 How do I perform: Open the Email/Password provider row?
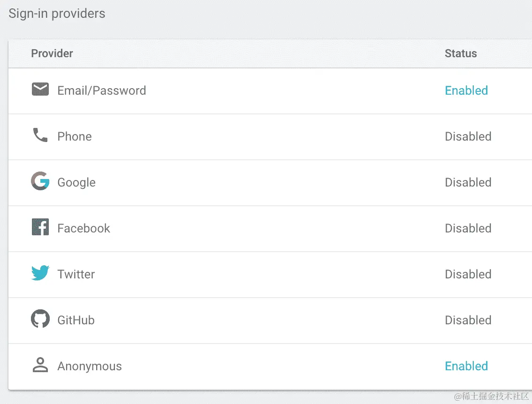pos(270,91)
